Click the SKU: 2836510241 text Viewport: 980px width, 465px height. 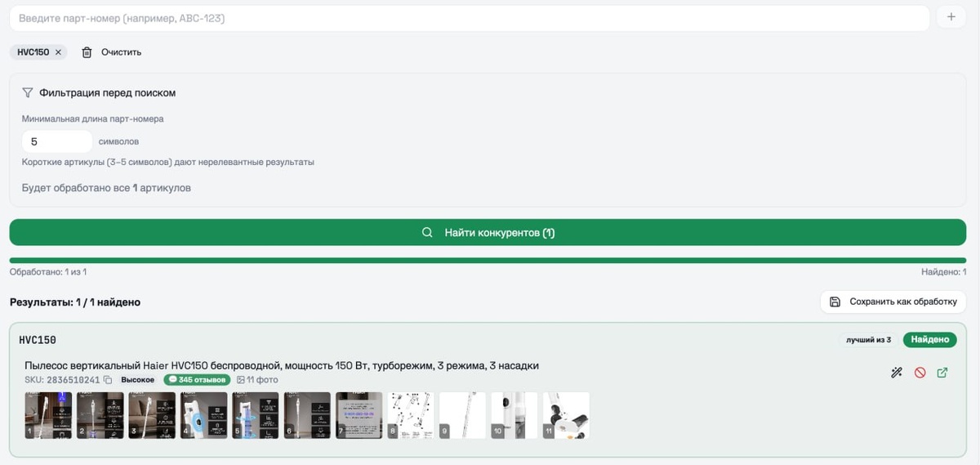tap(62, 380)
